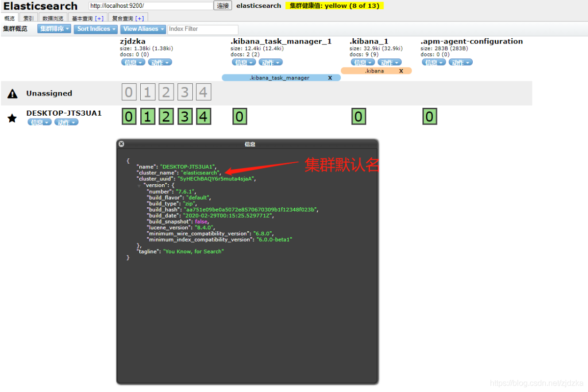588x392 pixels.
Task: Click green shard 1 of zjdzka on DESKTOP-JTS3UA1
Action: [x=148, y=117]
